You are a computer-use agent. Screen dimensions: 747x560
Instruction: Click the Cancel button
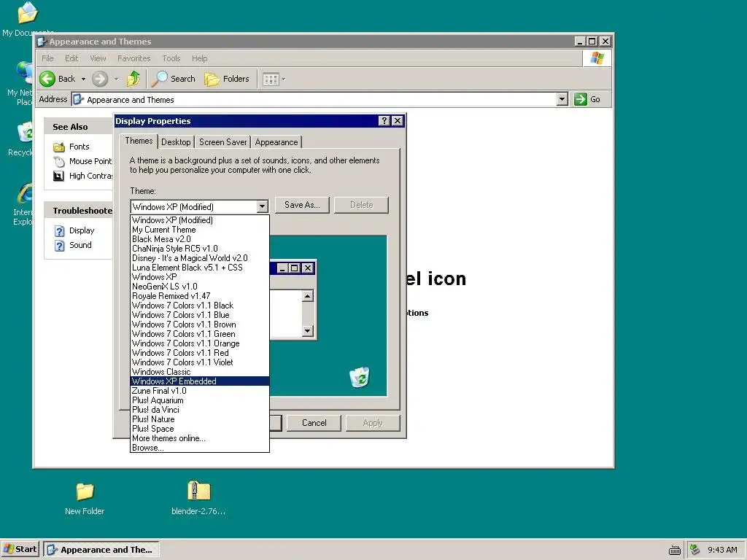click(314, 423)
